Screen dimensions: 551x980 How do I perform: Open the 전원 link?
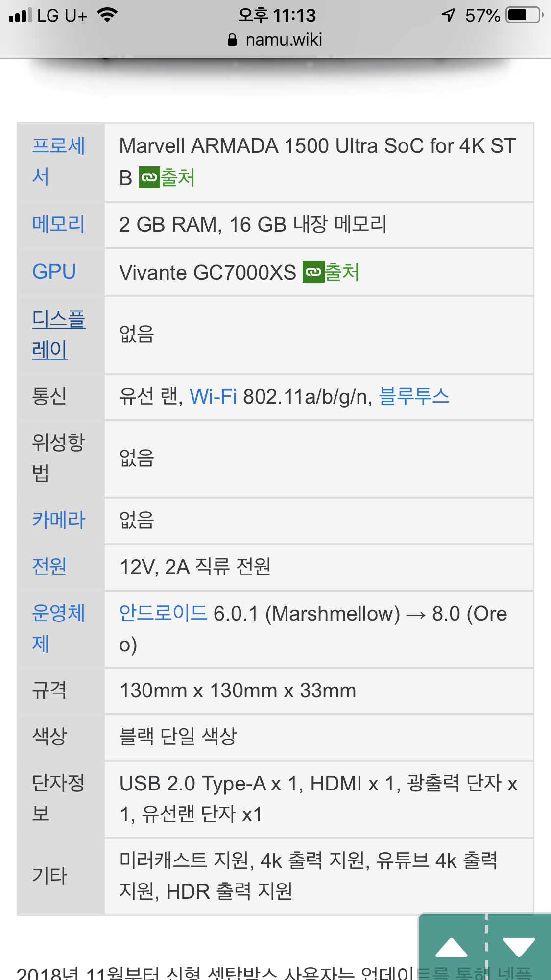coord(49,567)
